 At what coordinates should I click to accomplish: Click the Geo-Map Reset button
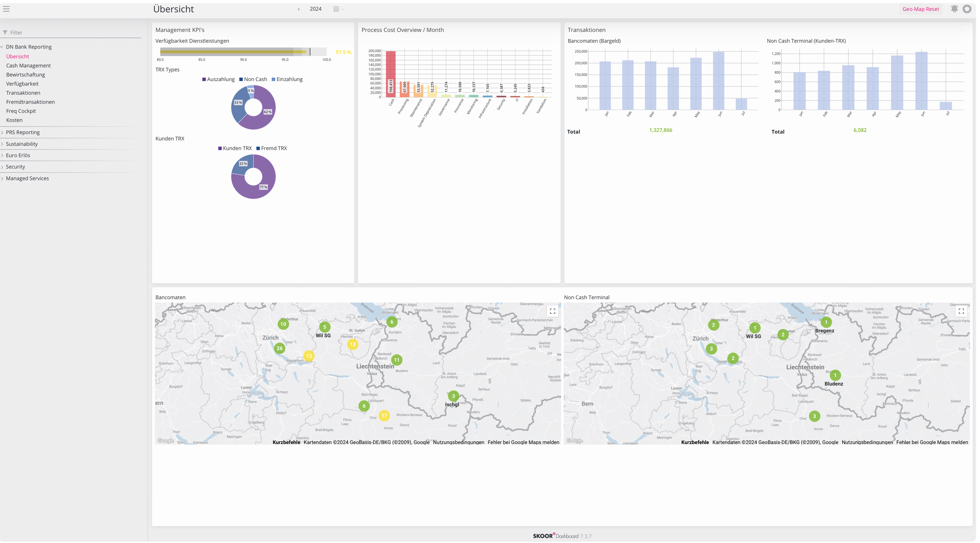click(x=921, y=9)
